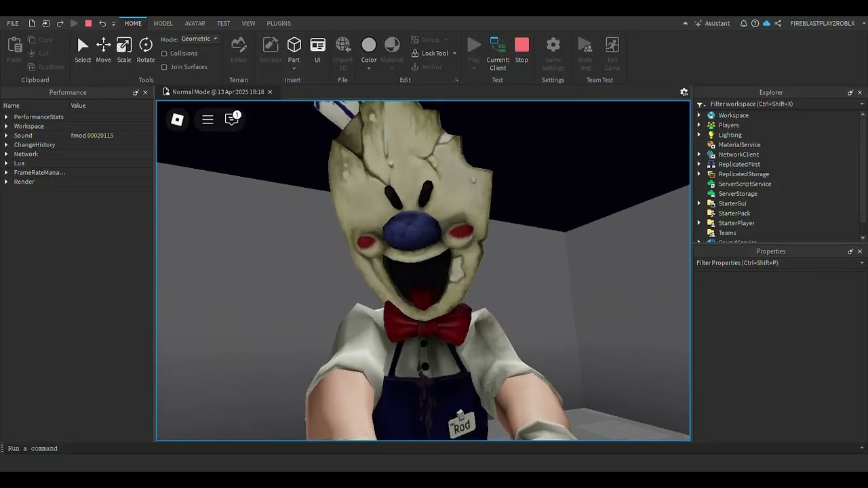Expand the Players node in Explorer
Screen dimensions: 868x488
pyautogui.click(x=699, y=125)
